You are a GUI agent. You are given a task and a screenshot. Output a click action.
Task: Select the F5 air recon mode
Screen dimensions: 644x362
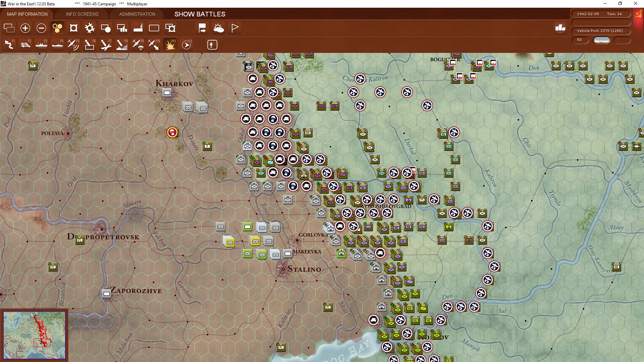(73, 45)
